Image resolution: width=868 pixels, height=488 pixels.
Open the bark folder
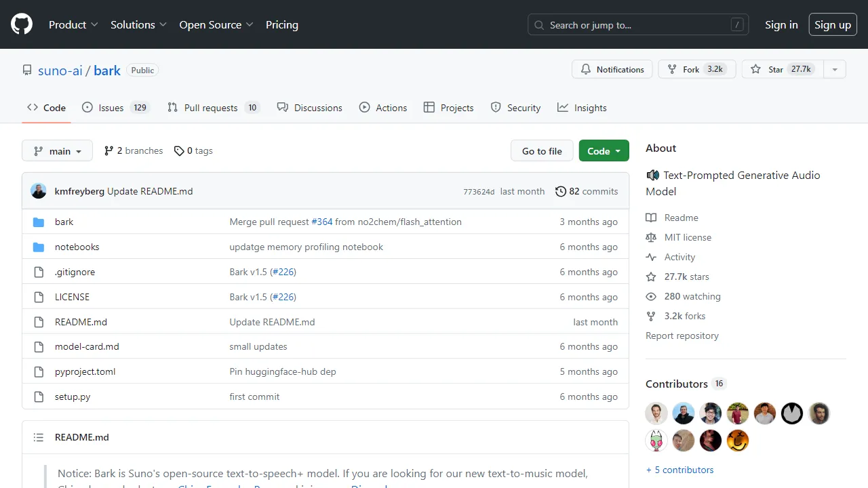[x=64, y=222]
